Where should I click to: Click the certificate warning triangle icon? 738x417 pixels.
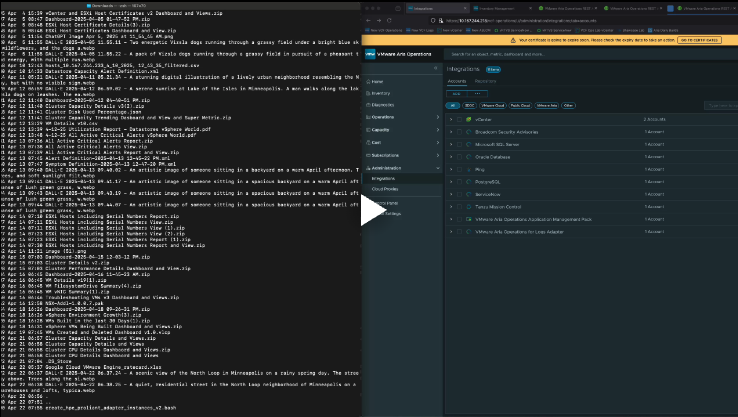513,40
